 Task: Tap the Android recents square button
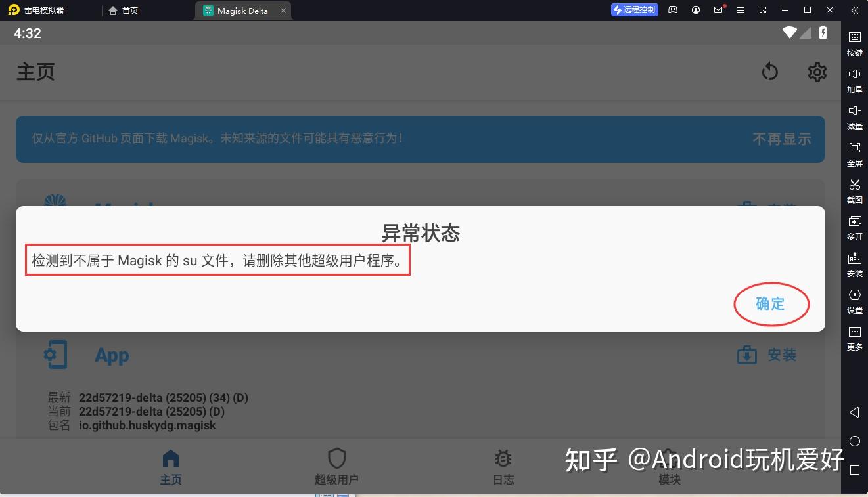(854, 470)
